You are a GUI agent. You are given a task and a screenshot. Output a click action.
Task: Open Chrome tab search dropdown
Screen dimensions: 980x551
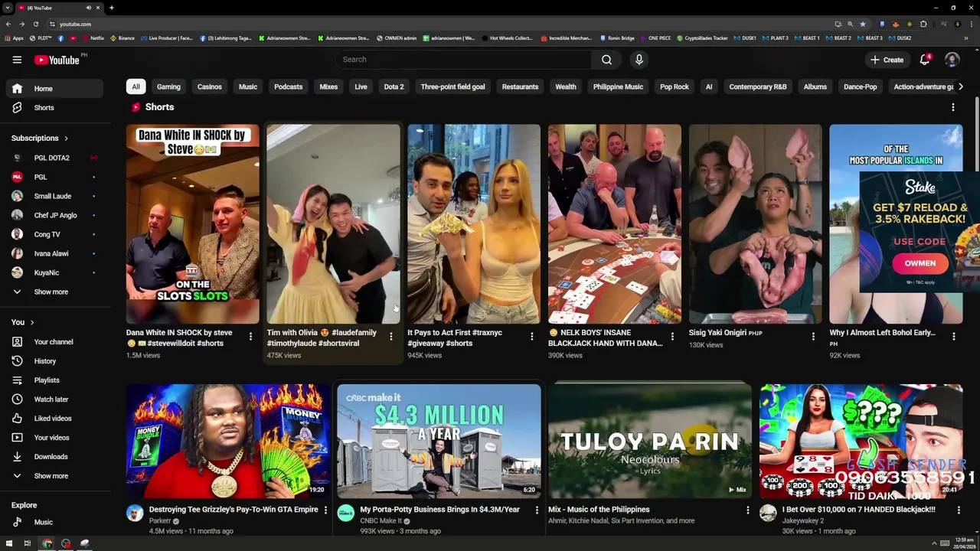click(8, 8)
